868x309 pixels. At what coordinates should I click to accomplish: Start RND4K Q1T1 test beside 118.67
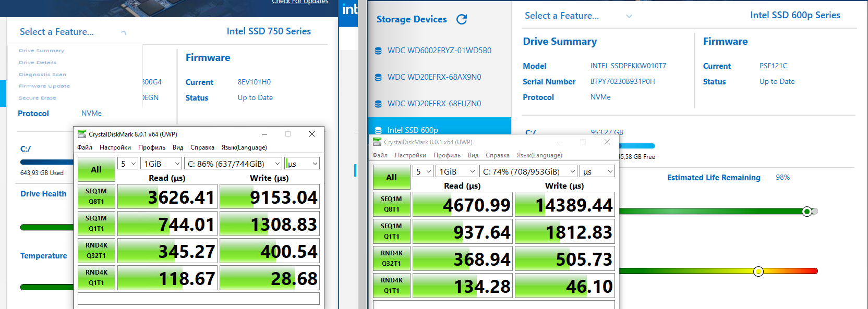(x=97, y=278)
